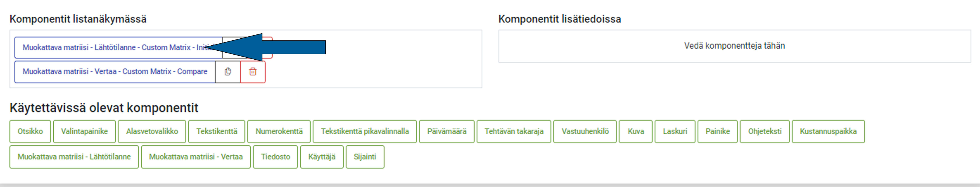Pick the Numerokenttä component
Viewport: 980px width, 187px height.
pyautogui.click(x=279, y=131)
